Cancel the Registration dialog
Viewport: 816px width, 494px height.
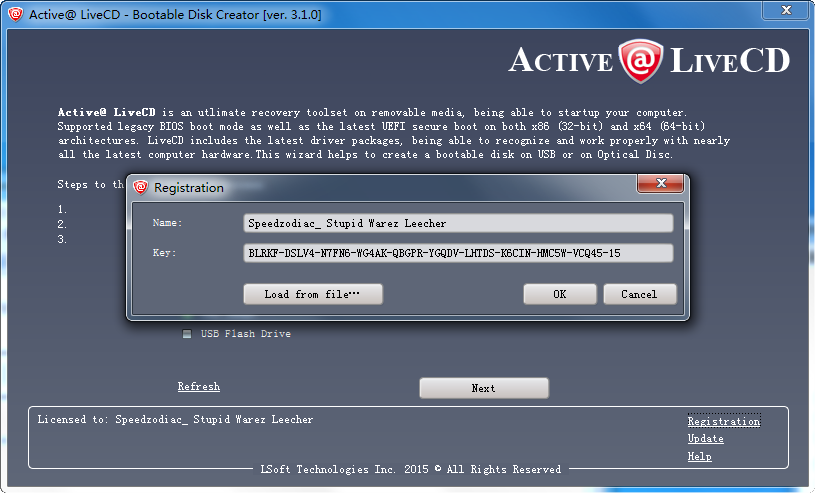(x=639, y=294)
